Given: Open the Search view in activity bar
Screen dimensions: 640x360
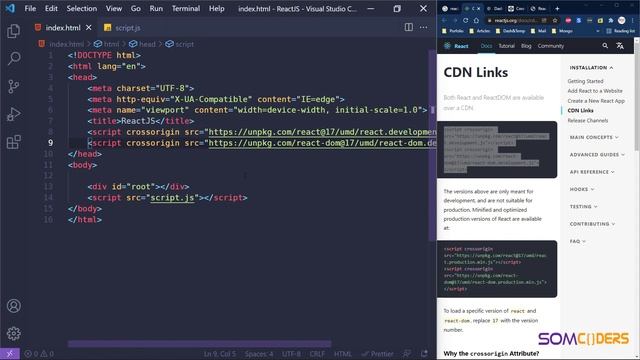Looking at the screenshot, I should click(x=13, y=58).
